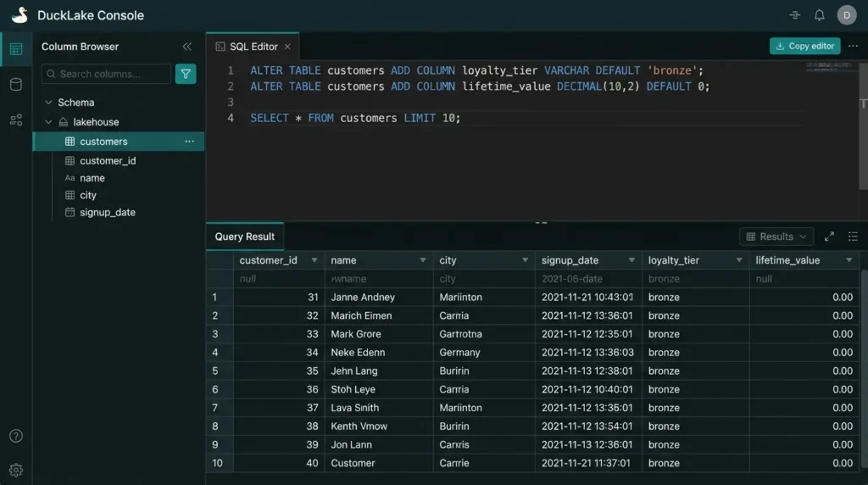Open the database sidebar icon

(x=16, y=84)
